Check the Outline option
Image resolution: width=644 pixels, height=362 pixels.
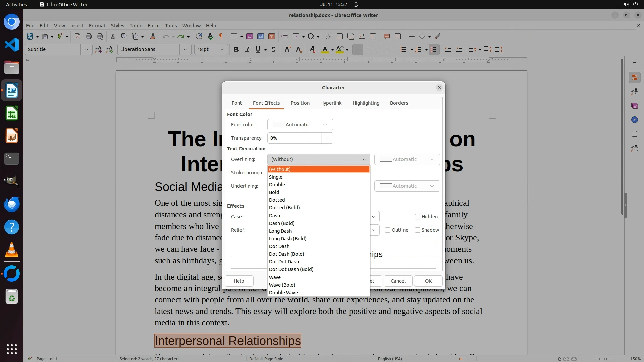point(388,230)
